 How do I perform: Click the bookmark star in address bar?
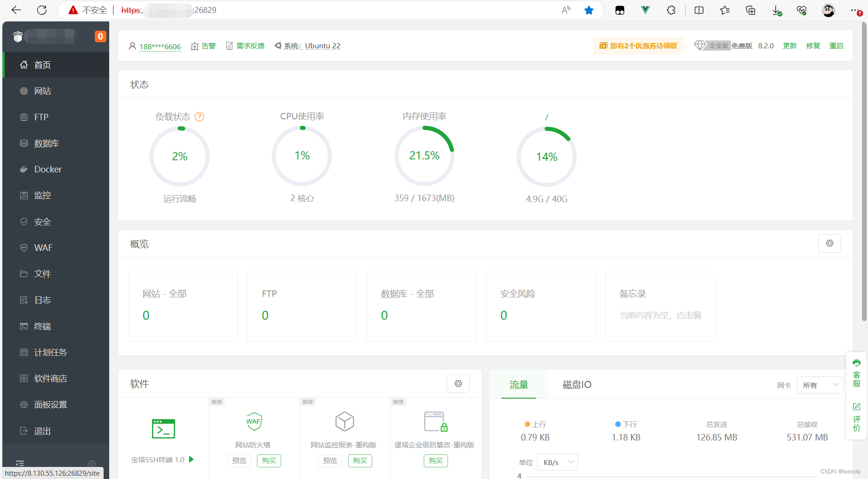coord(589,10)
